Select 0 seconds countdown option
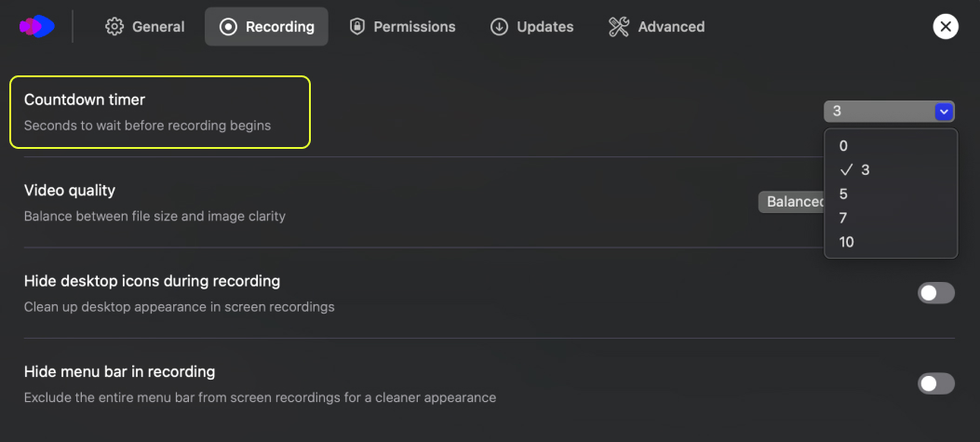980x442 pixels. (891, 146)
